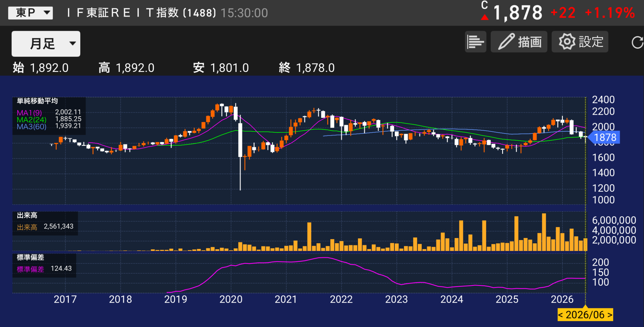Viewport: 644px width, 327px height.
Task: Click the 高 1,892.0 high value
Action: [126, 68]
